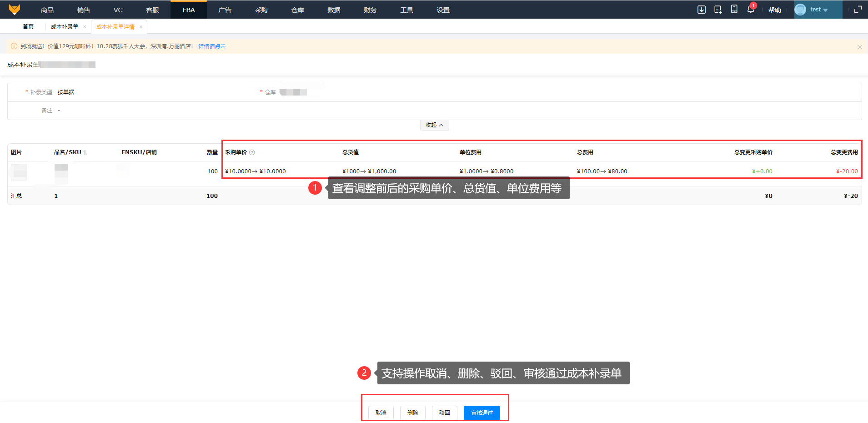This screenshot has height=423, width=868.
Task: Click the fox logo icon
Action: [x=15, y=10]
